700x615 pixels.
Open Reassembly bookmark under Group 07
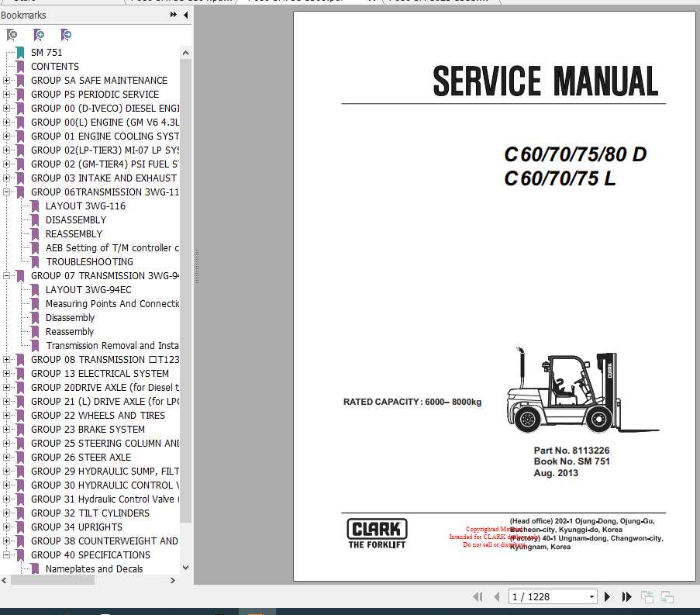click(70, 331)
